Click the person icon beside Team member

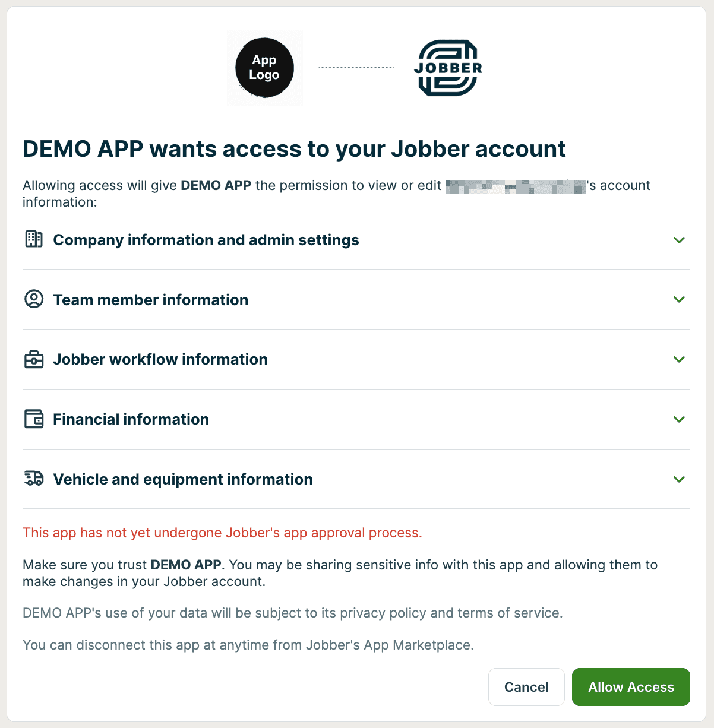[x=34, y=299]
